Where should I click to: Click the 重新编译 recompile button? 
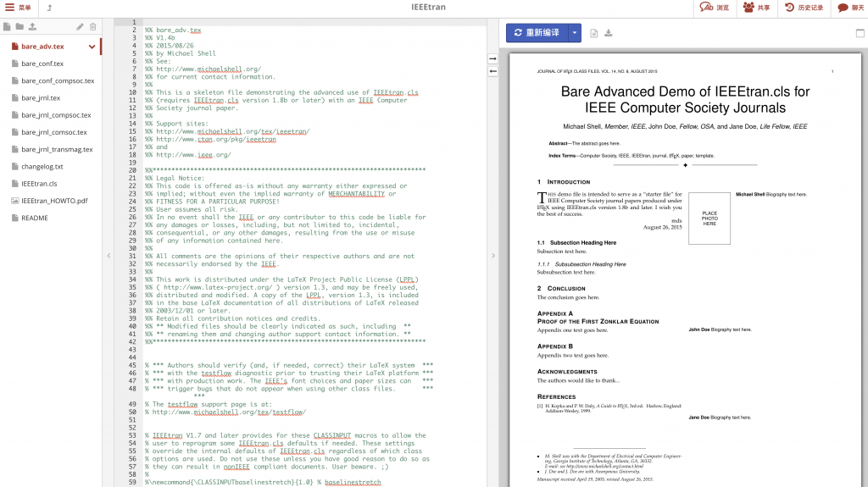point(536,32)
